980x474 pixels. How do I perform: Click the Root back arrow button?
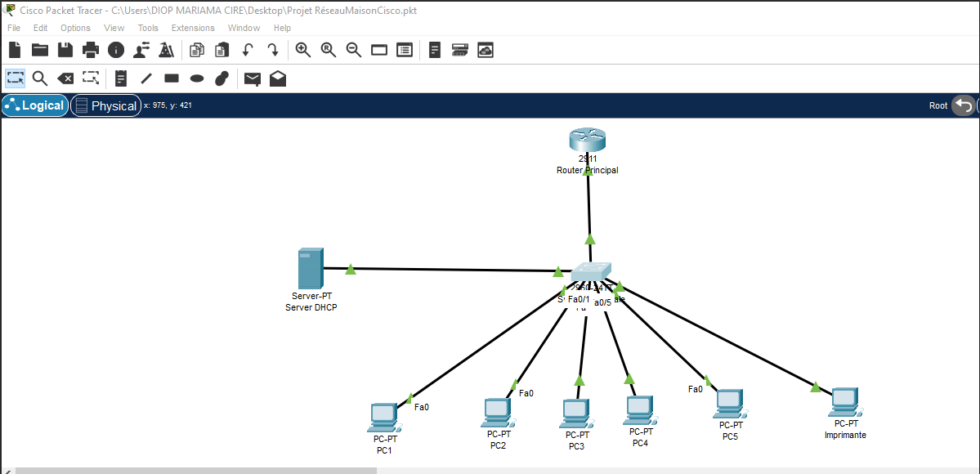coord(963,105)
